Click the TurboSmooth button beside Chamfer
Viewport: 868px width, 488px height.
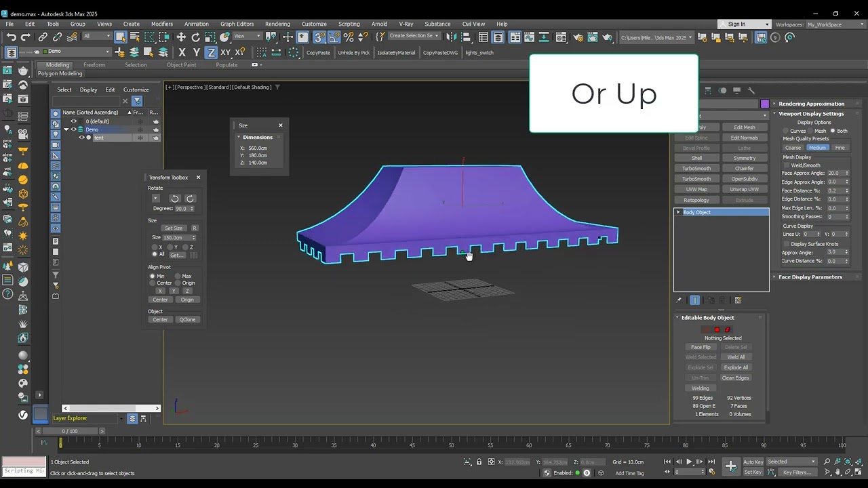696,169
